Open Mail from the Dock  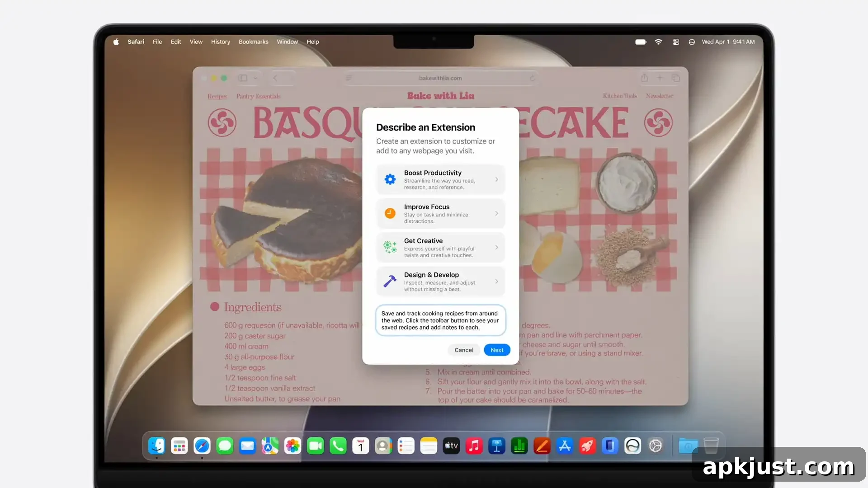(x=247, y=446)
